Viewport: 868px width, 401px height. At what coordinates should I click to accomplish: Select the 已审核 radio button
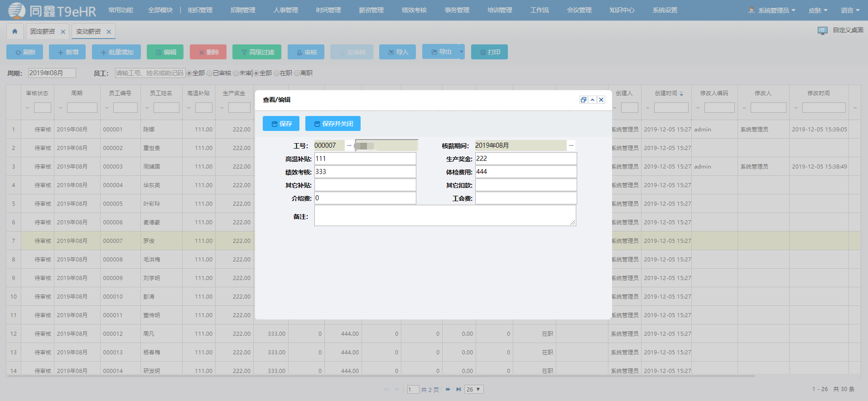(210, 73)
